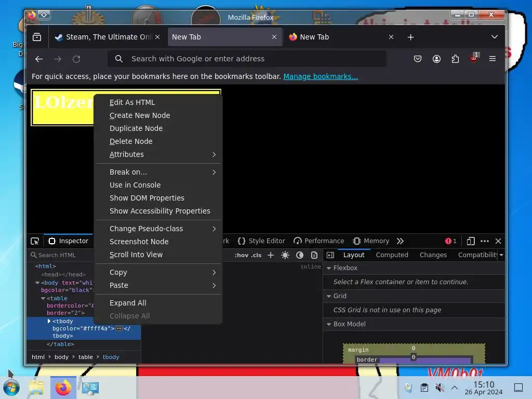Show all sidebar tabs dropdown

pyautogui.click(x=501, y=255)
